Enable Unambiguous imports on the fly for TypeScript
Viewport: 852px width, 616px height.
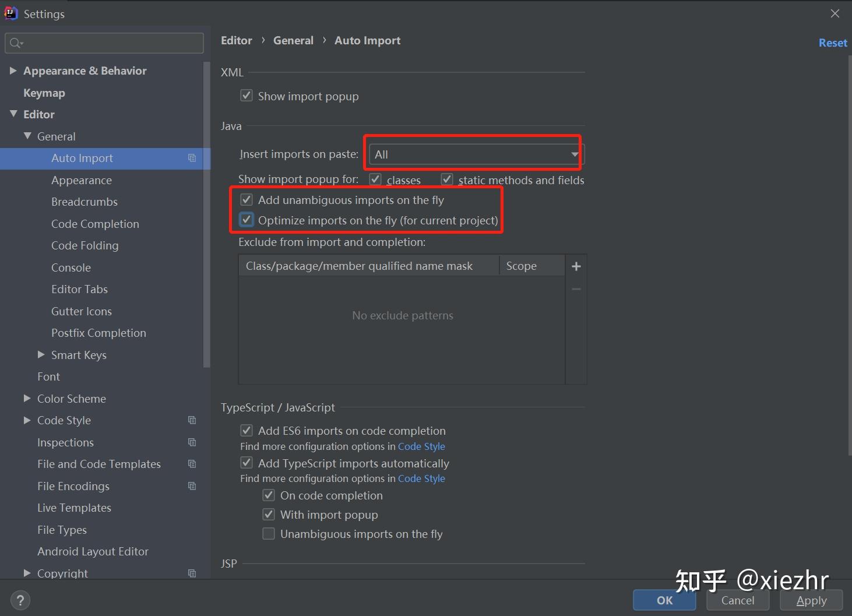tap(269, 533)
